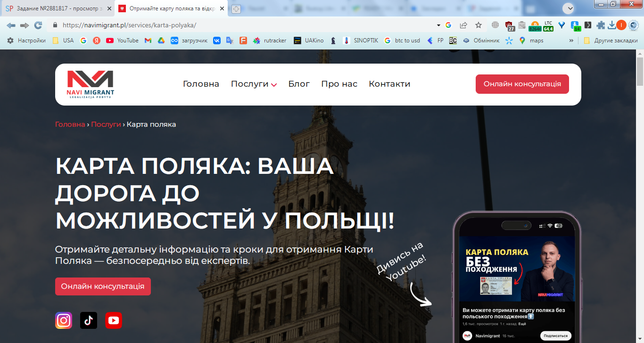Open the USA bookmarks folder

tap(63, 41)
